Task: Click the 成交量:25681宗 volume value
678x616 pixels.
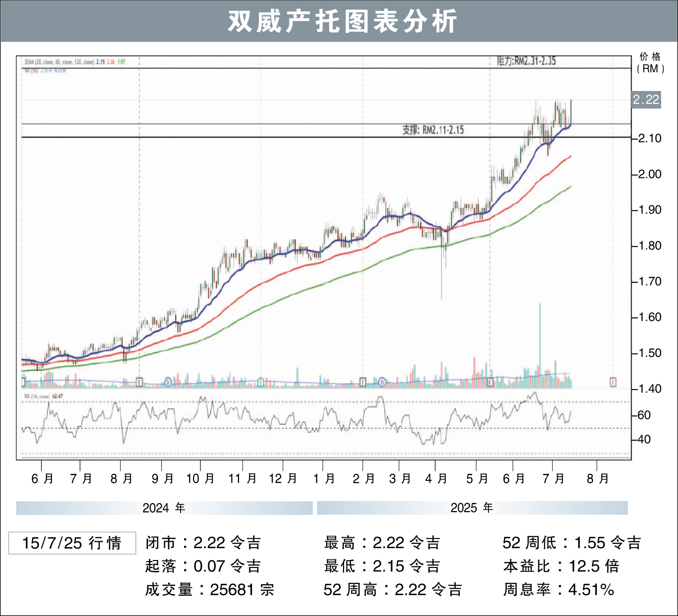Action: pos(210,590)
